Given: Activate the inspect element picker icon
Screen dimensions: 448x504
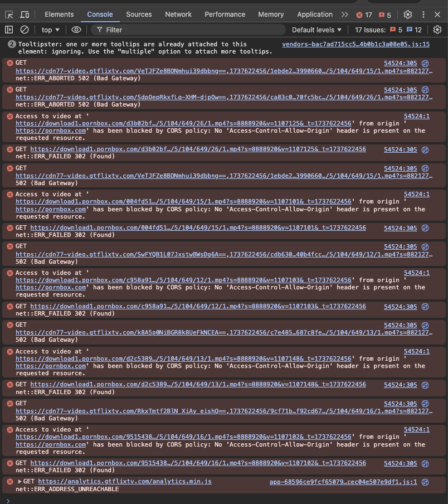Looking at the screenshot, I should click(9, 14).
